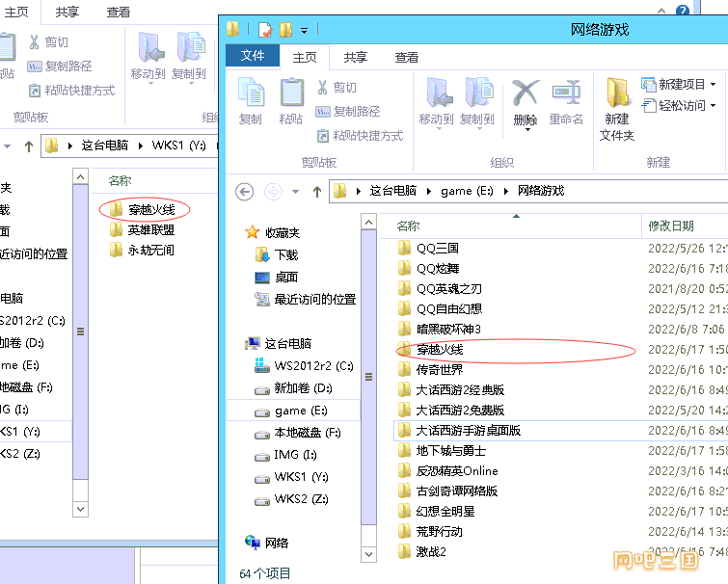The image size is (728, 584).
Task: Open 共享 tab in the WKS1 window
Action: click(x=67, y=13)
